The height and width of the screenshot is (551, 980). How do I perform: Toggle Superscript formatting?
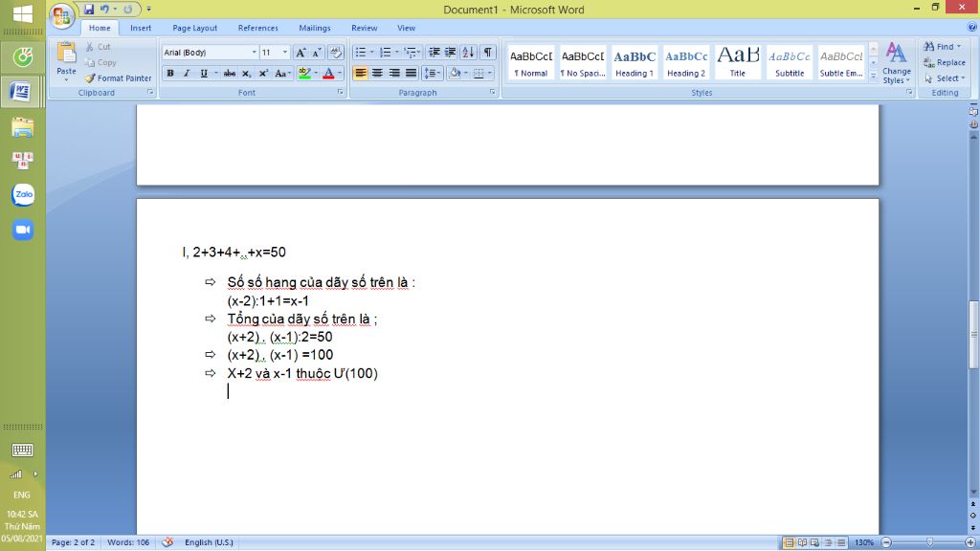tap(263, 73)
